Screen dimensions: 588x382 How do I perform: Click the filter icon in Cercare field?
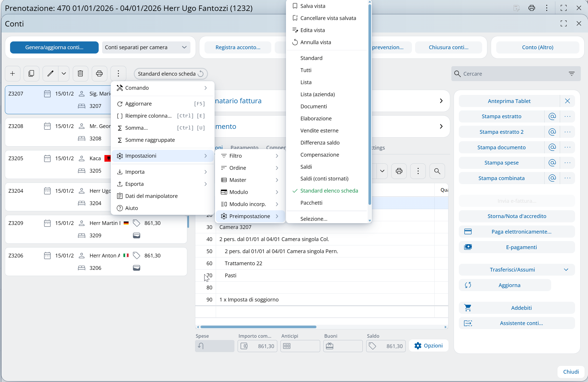pyautogui.click(x=571, y=74)
